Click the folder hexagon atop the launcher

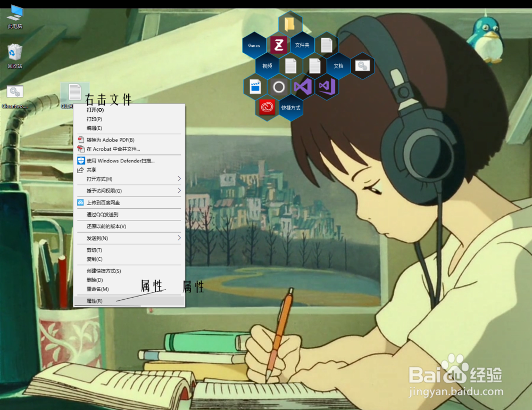pos(290,24)
